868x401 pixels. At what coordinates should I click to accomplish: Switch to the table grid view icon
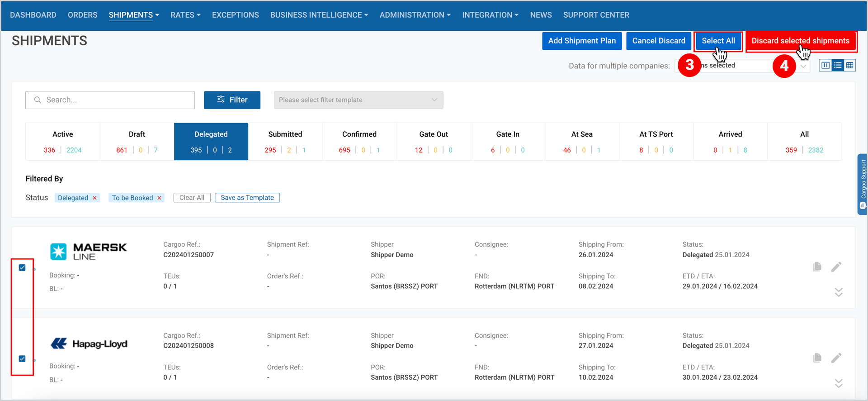coord(850,66)
